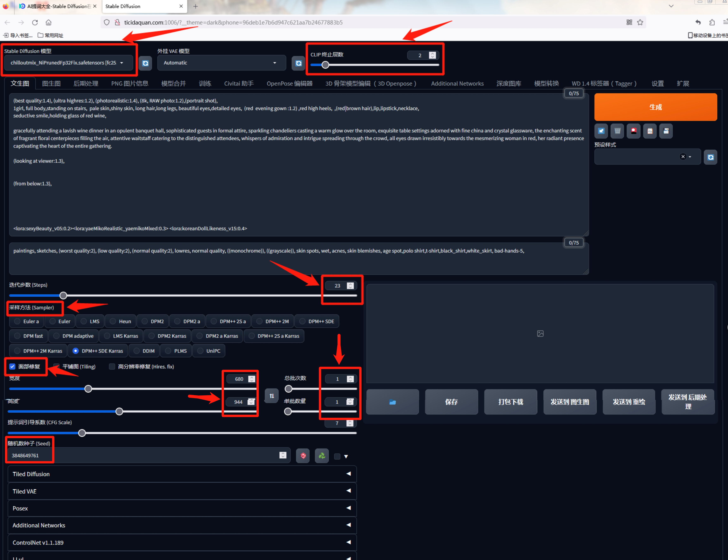Click the blue arrow read-parameters icon

pyautogui.click(x=601, y=131)
